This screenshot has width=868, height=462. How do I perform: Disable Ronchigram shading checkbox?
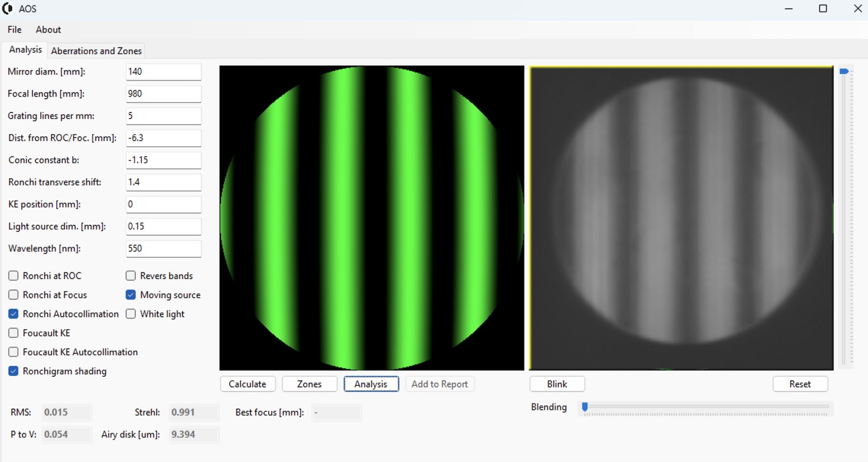point(14,371)
